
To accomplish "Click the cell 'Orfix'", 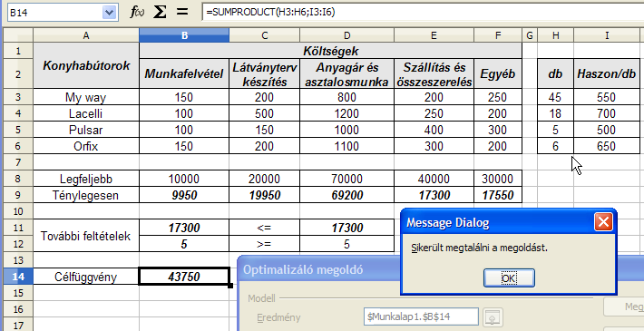I will click(x=86, y=146).
